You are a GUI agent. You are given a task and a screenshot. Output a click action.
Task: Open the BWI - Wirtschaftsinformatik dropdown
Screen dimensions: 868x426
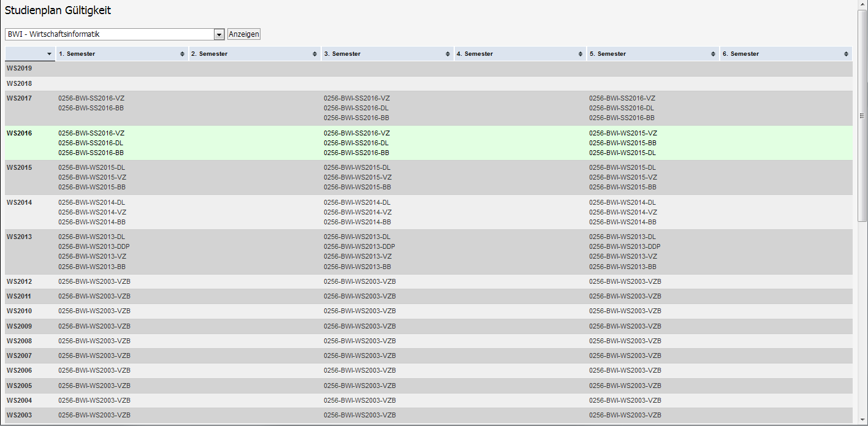coord(219,34)
